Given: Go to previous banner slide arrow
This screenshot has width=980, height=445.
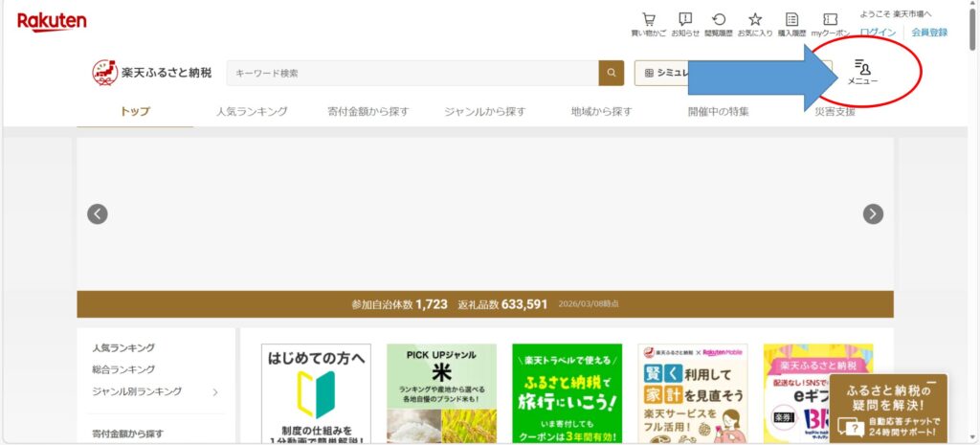Looking at the screenshot, I should [98, 214].
